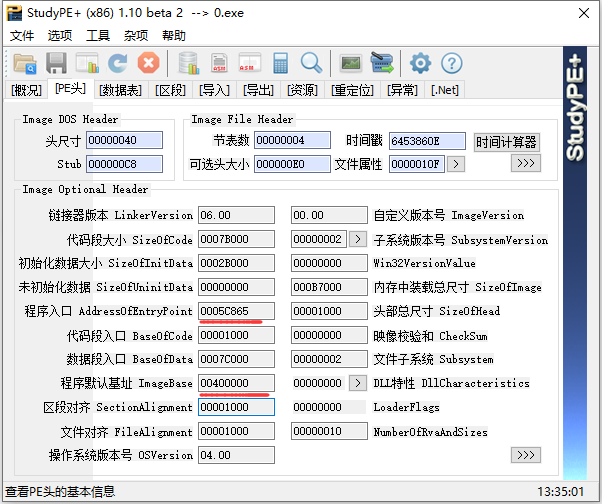
Task: Click the SectionAlignment field
Action: coord(236,407)
